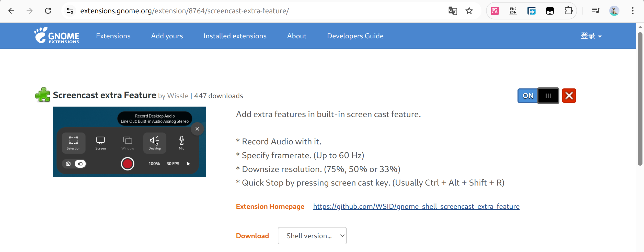Open the media controls icon
Image resolution: width=644 pixels, height=252 pixels.
pyautogui.click(x=596, y=11)
